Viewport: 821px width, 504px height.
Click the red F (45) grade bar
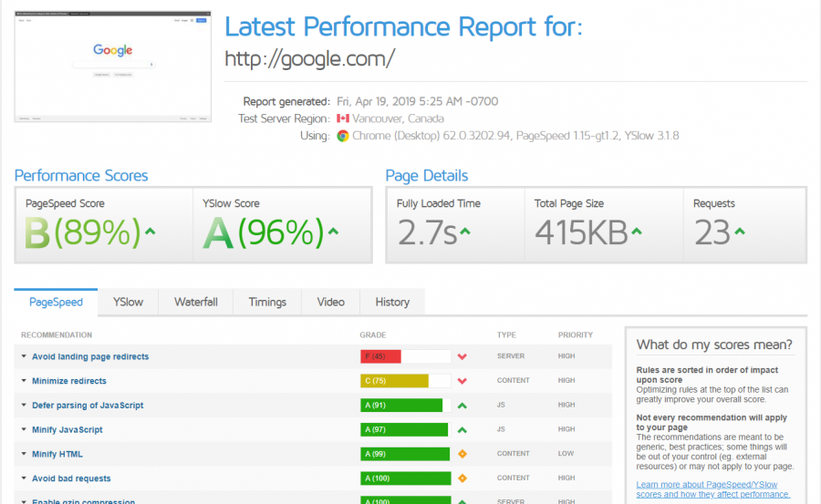[x=380, y=356]
